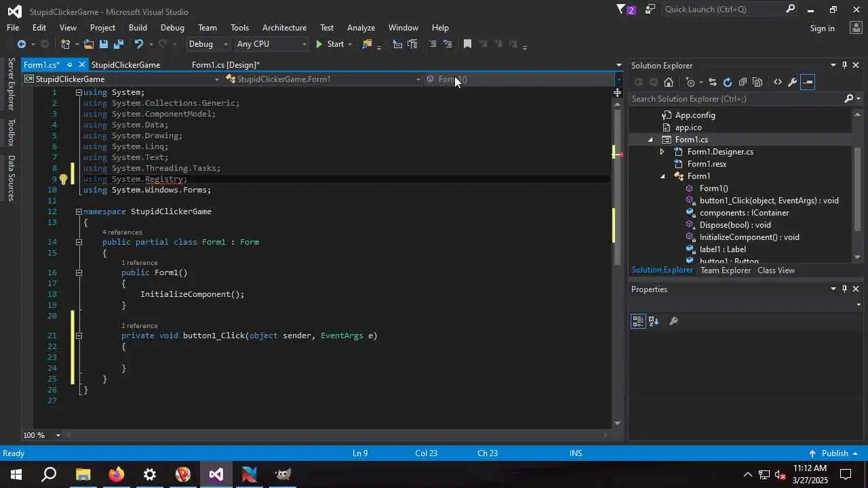
Task: Toggle Preview Selected Items in Solution Explorer
Action: 807,82
